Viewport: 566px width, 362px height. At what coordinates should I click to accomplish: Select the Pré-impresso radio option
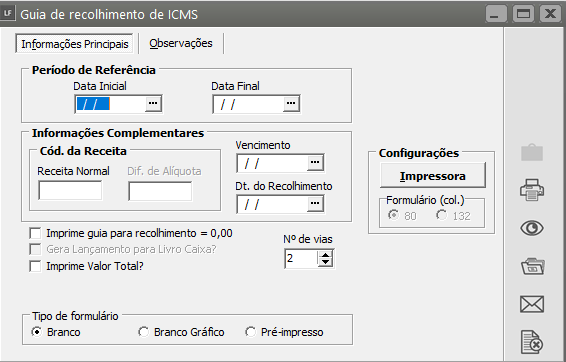tap(251, 332)
